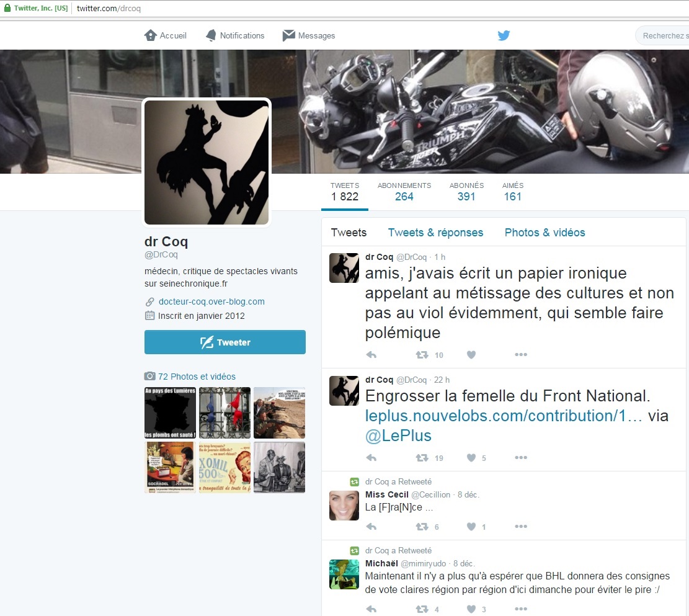Reply to the 'amis, j'avais écrit' tweet
This screenshot has width=689, height=616.
click(x=371, y=355)
